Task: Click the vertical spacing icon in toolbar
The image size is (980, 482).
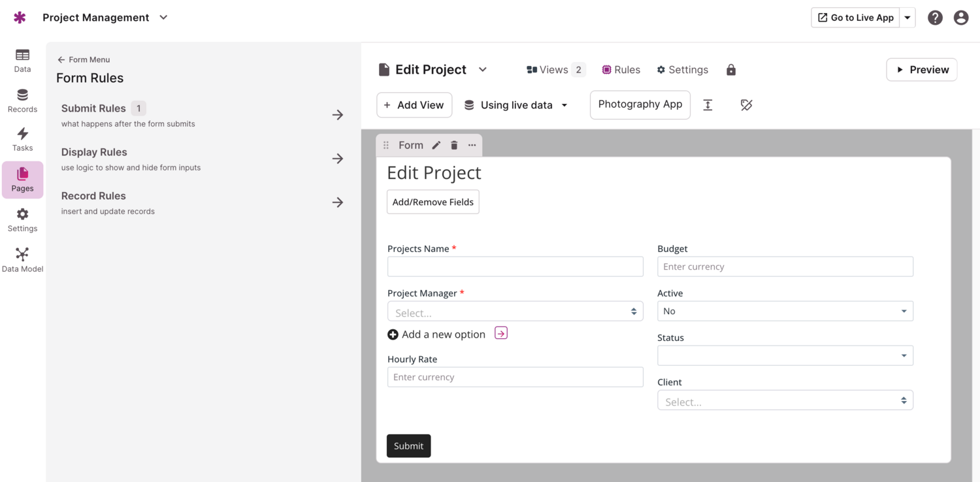Action: click(708, 105)
